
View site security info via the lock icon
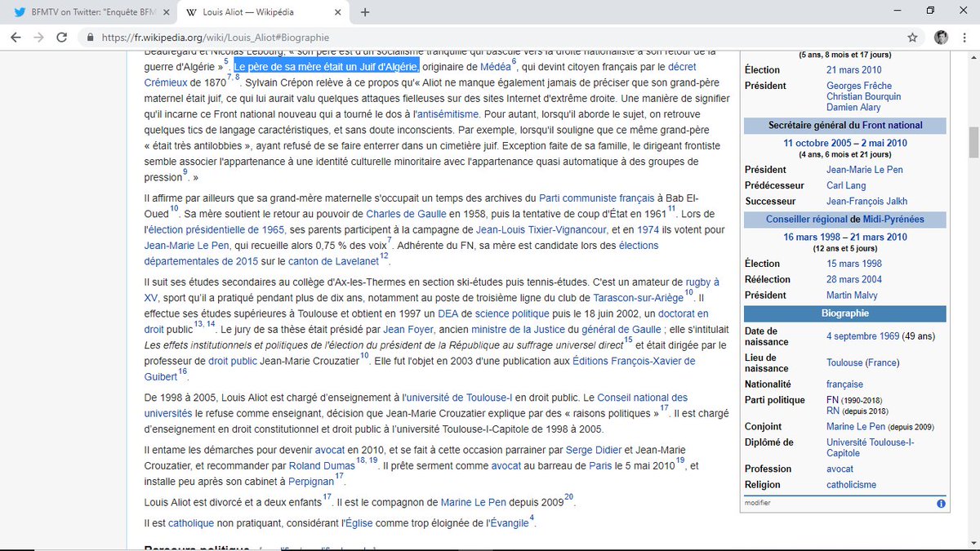pyautogui.click(x=89, y=38)
